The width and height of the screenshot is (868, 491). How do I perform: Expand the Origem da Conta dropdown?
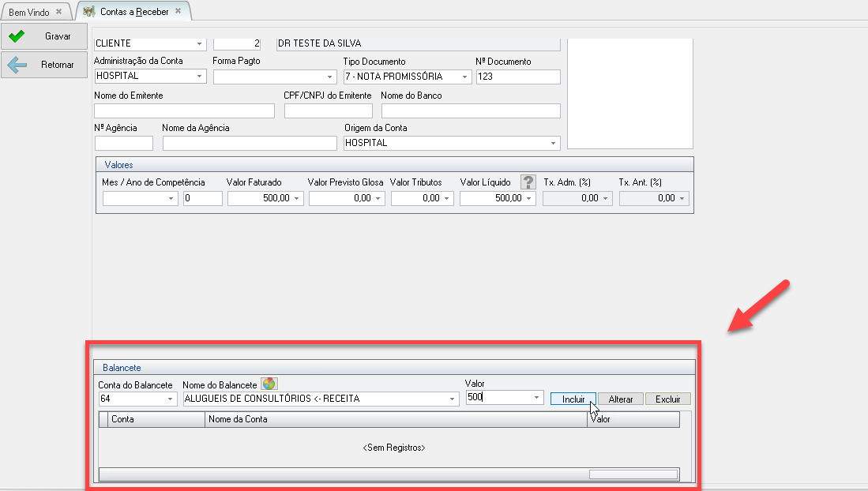click(x=553, y=144)
